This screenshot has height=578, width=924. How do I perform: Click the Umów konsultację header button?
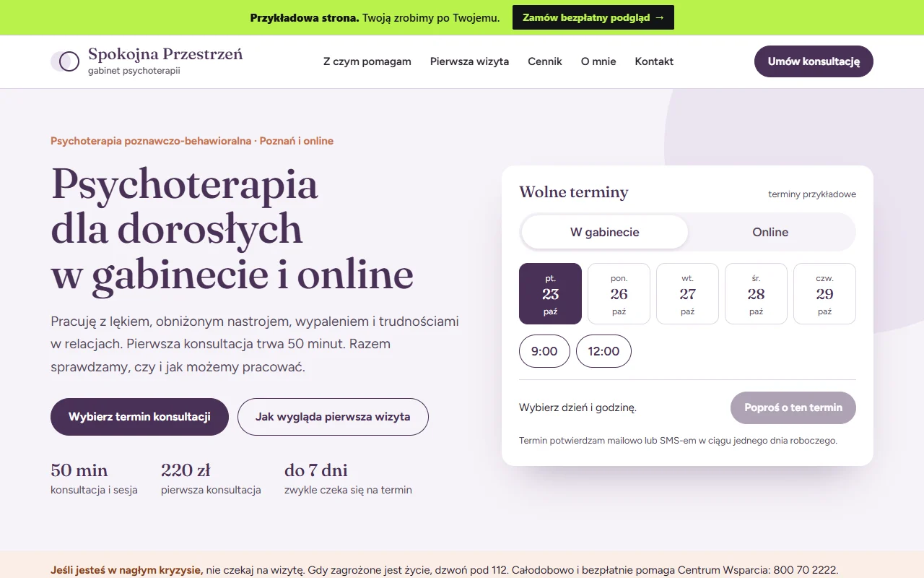click(814, 61)
